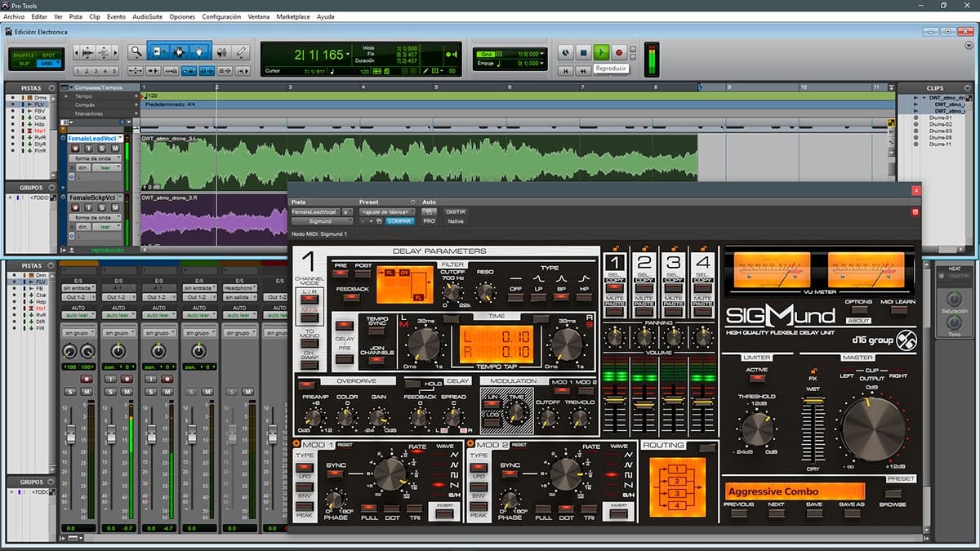Screen dimensions: 980x551
Task: Open the Pista menu
Action: click(x=76, y=16)
